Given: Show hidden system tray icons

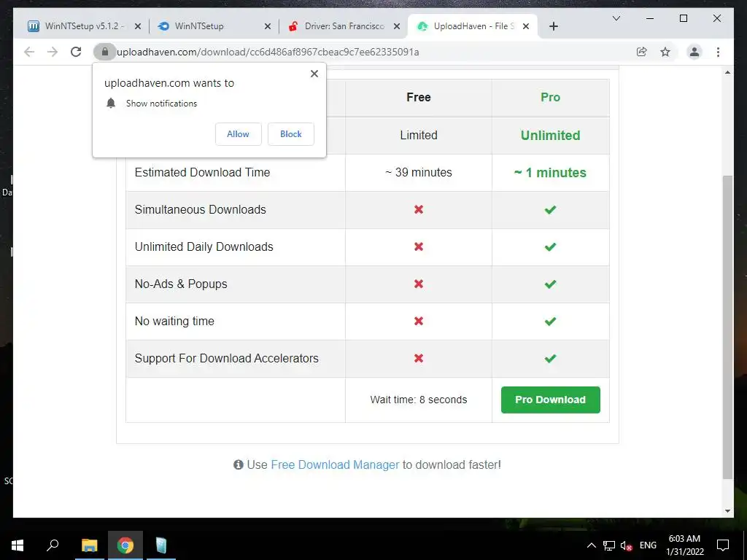Looking at the screenshot, I should point(591,545).
